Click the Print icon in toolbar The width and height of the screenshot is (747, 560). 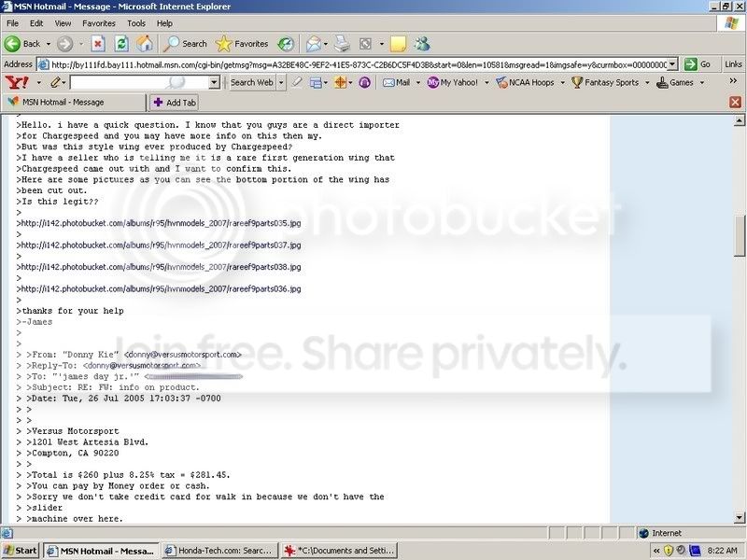coord(342,44)
